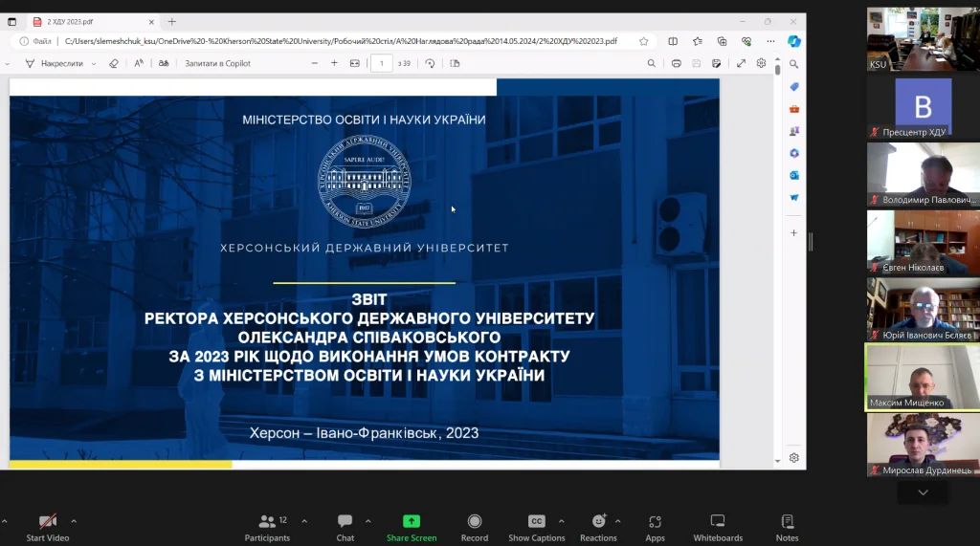The height and width of the screenshot is (546, 980).
Task: Start video in Zoom toolbar
Action: [x=47, y=527]
